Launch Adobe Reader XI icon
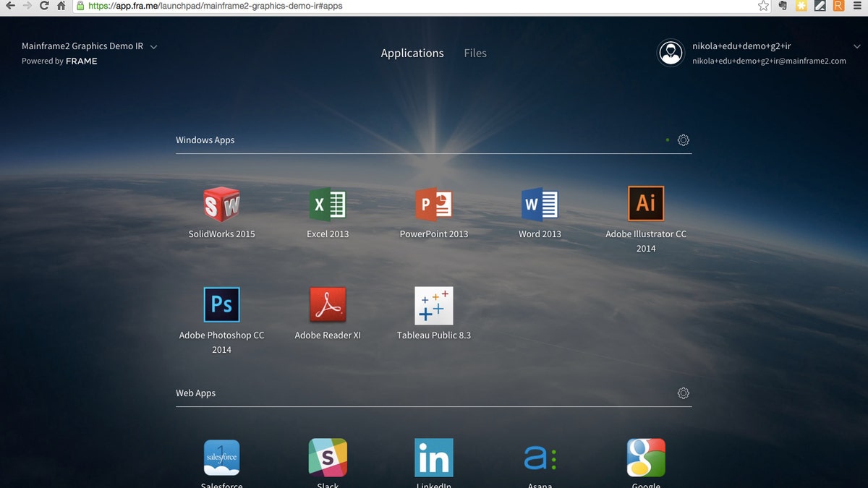Viewport: 868px width, 488px height. pyautogui.click(x=328, y=304)
